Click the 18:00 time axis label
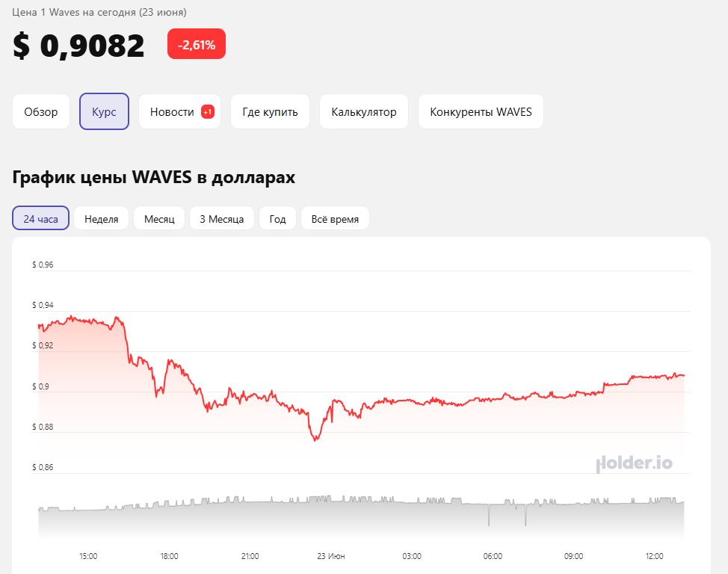Image resolution: width=728 pixels, height=574 pixels. (169, 556)
